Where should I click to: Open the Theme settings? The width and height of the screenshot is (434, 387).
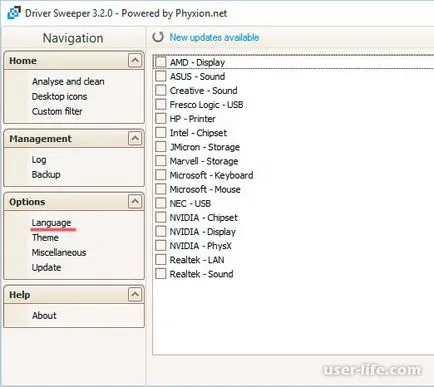tap(45, 237)
